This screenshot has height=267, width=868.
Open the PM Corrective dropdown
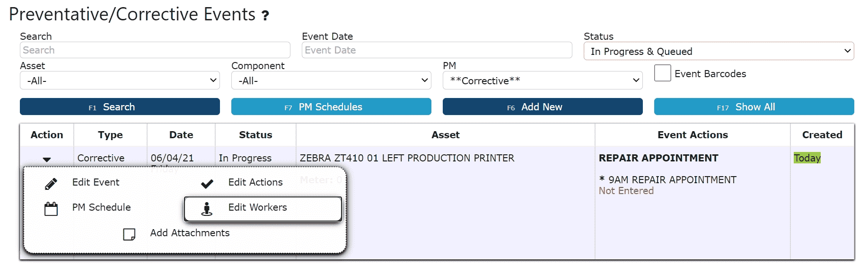coord(542,80)
